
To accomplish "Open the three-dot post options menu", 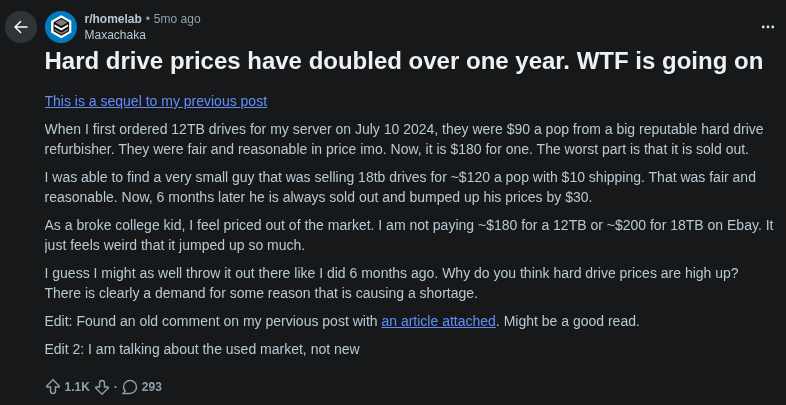I will (x=767, y=27).
